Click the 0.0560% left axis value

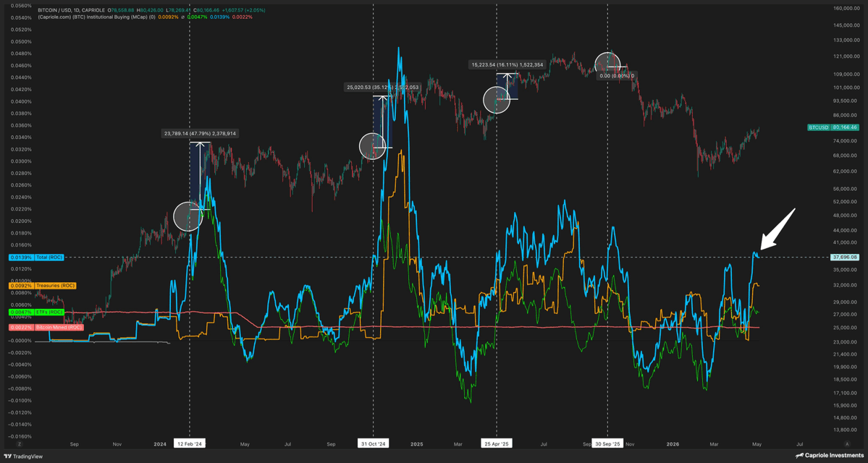tap(22, 6)
